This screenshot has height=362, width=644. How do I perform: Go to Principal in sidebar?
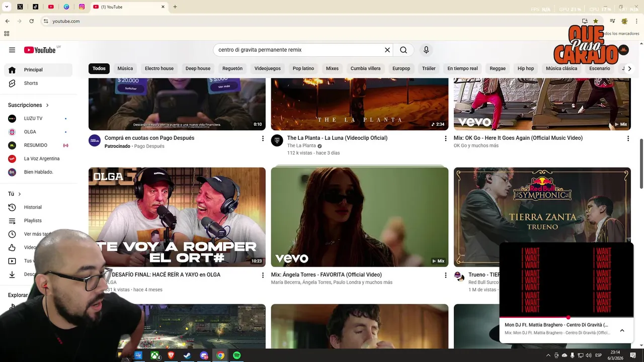click(x=38, y=70)
